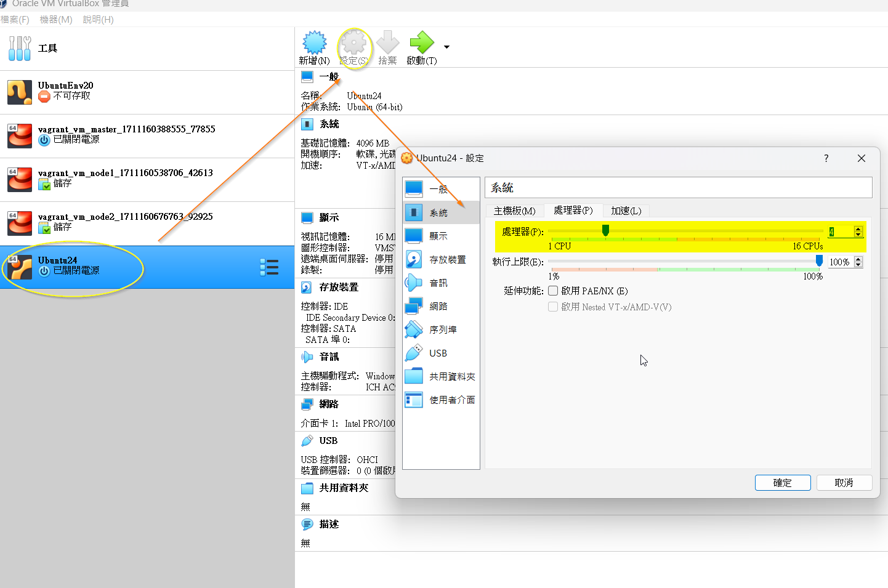Open the list menu icon on Ubuntu24 row

[x=269, y=267]
